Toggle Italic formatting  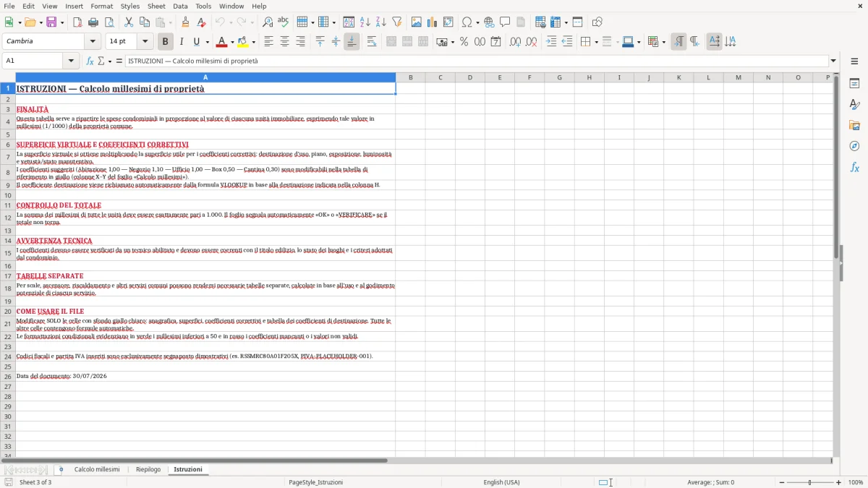coord(181,42)
